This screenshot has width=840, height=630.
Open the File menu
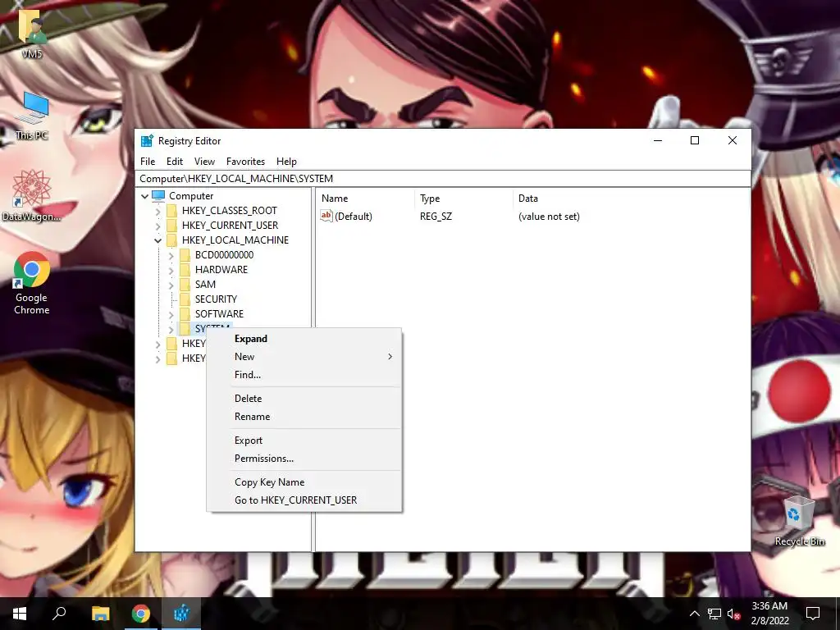148,162
